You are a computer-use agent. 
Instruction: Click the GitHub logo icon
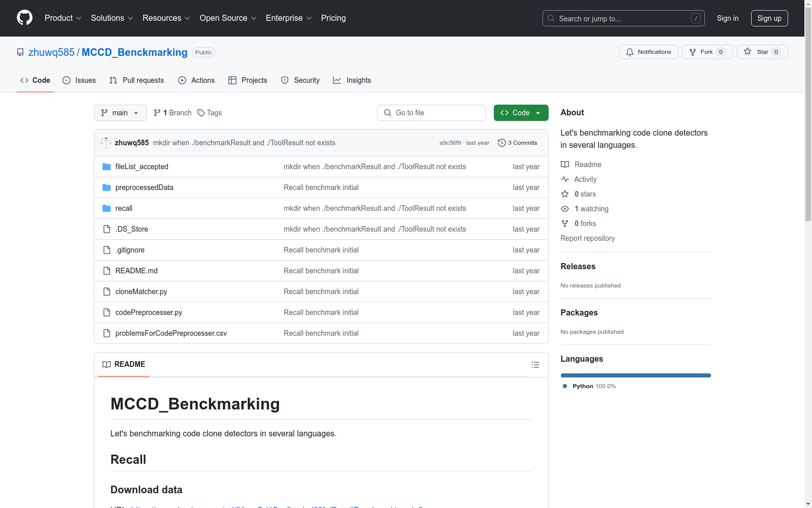(24, 18)
